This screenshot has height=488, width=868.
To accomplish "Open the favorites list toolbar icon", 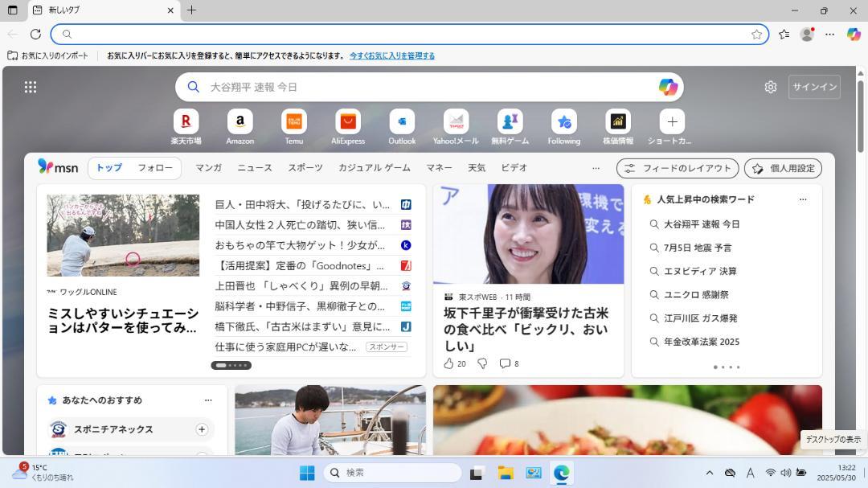I will (784, 35).
